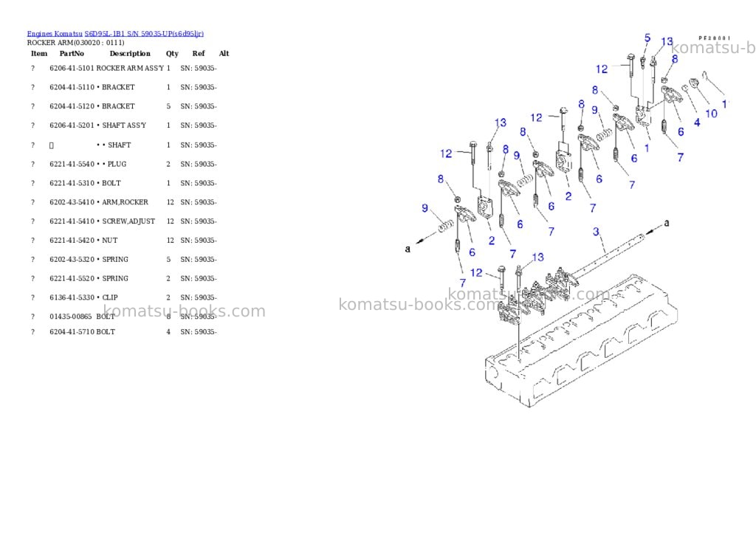The width and height of the screenshot is (756, 535).
Task: Click the "PartNo" column header
Action: tap(72, 53)
